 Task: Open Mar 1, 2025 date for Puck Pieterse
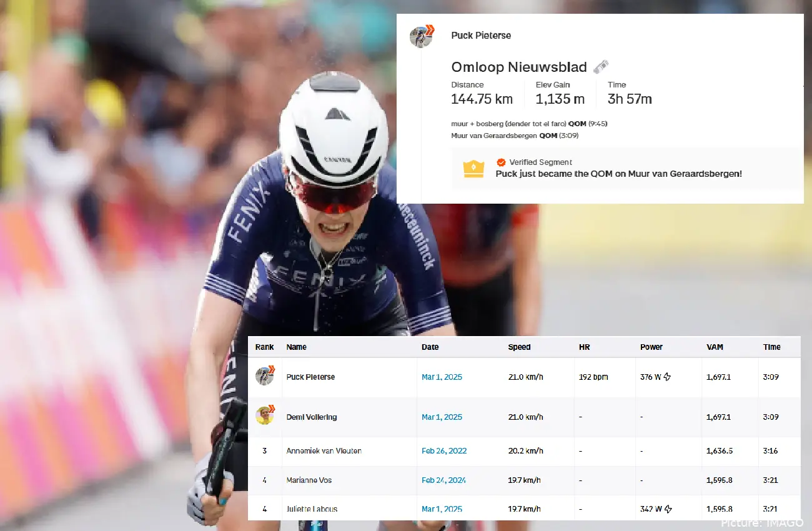442,377
